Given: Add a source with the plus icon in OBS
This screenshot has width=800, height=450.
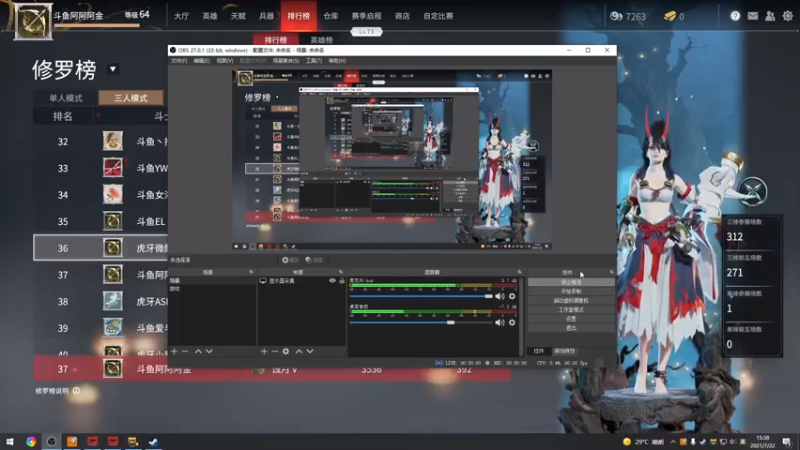Looking at the screenshot, I should pos(264,352).
